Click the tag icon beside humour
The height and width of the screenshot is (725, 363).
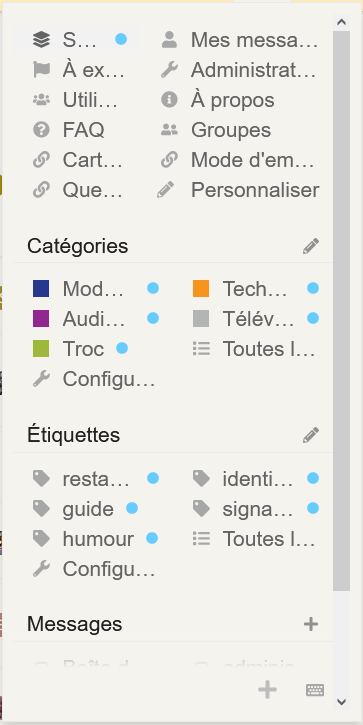[x=41, y=539]
